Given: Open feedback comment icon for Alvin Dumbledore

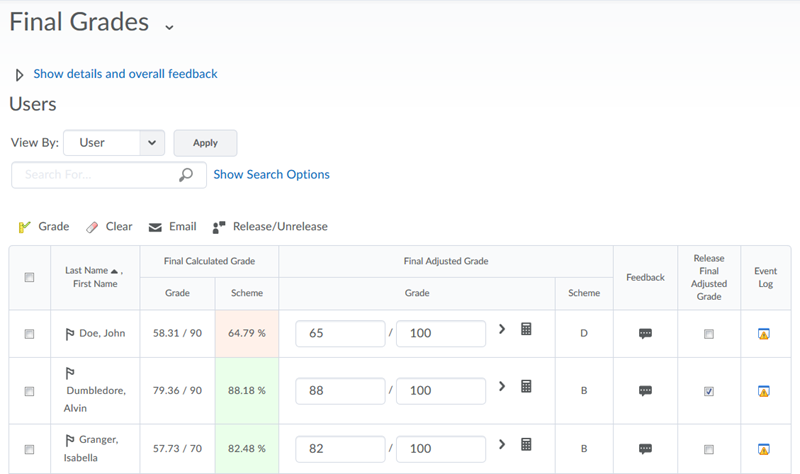Looking at the screenshot, I should click(x=645, y=390).
